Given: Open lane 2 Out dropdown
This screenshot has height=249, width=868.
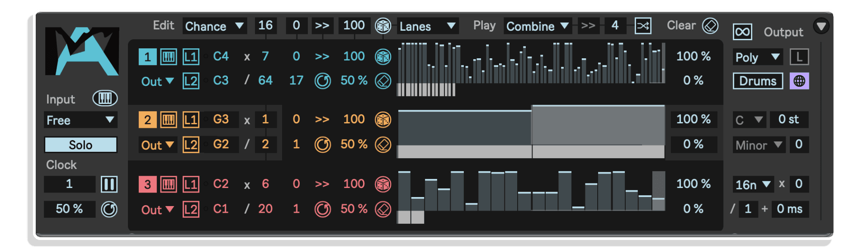Looking at the screenshot, I should (157, 145).
